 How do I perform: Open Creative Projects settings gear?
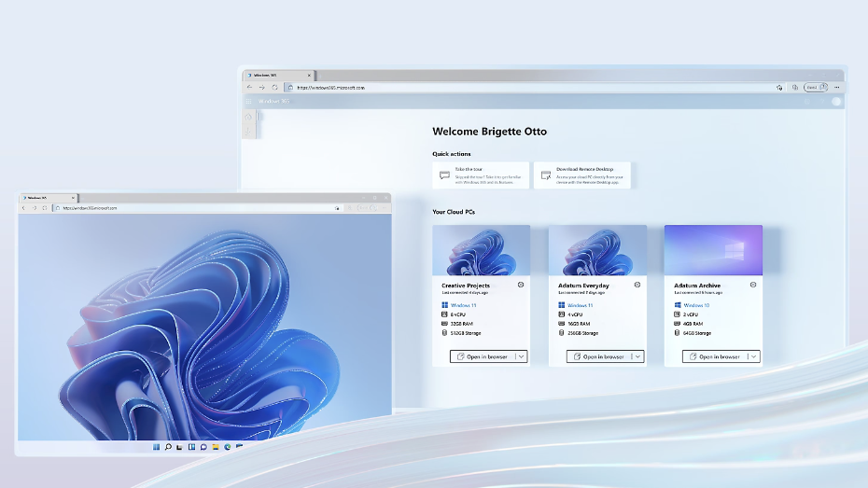(521, 285)
